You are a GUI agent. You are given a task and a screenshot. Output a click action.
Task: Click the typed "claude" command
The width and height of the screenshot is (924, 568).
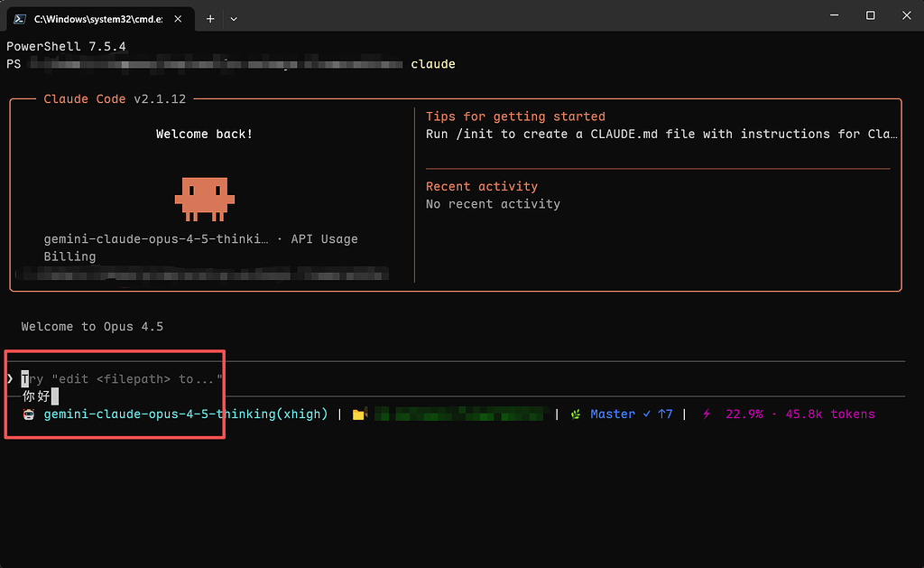pos(433,64)
